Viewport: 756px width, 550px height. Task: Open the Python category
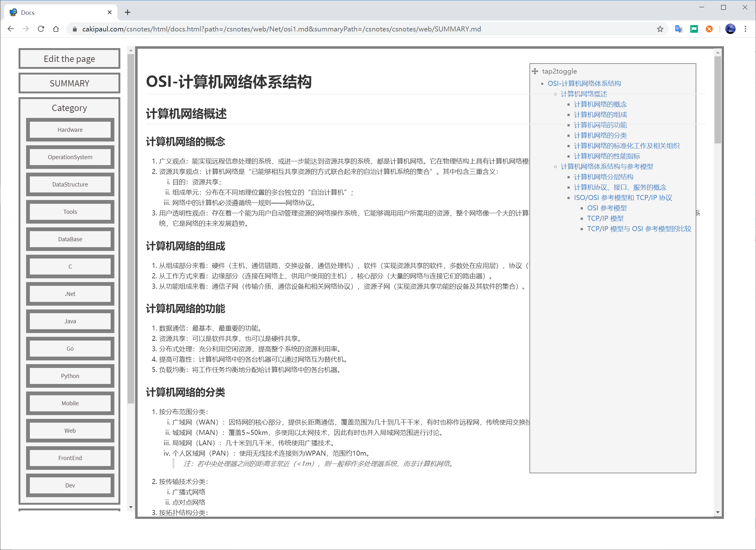point(70,376)
